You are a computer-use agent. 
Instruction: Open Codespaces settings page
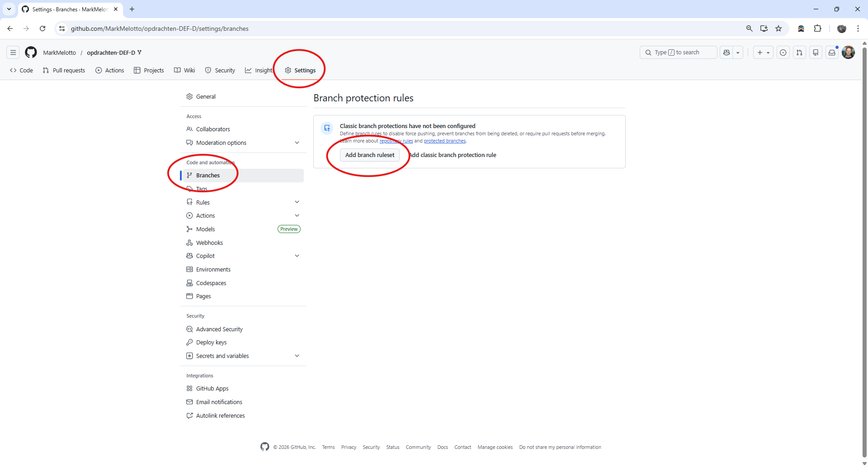[243, 283]
